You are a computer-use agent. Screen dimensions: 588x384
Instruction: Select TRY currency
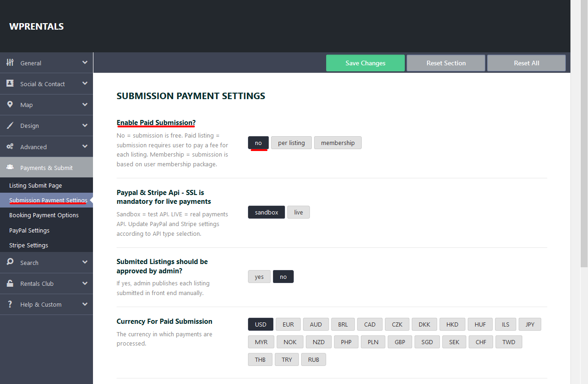[287, 359]
